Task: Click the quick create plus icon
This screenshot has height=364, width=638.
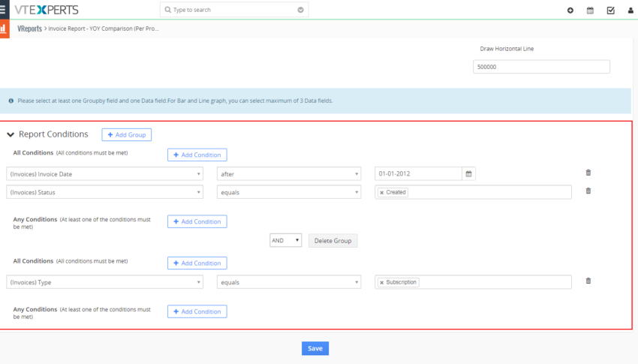Action: 570,11
